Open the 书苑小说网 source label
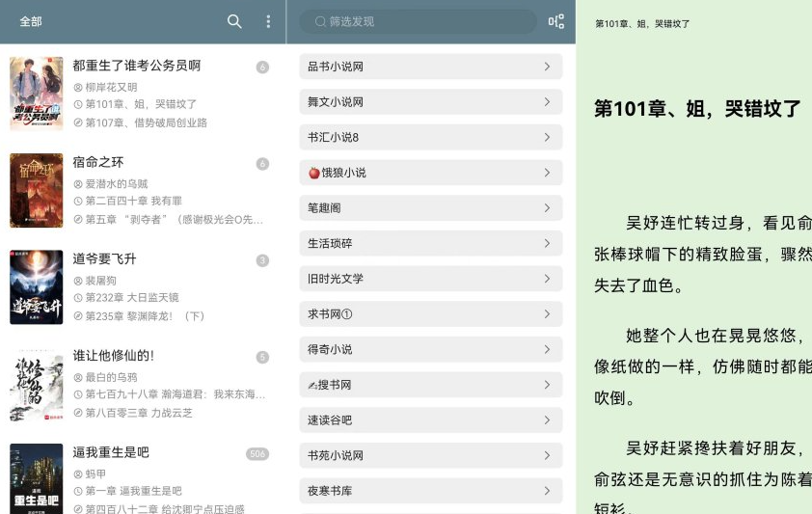Screen dimensions: 812x514 (x=336, y=455)
